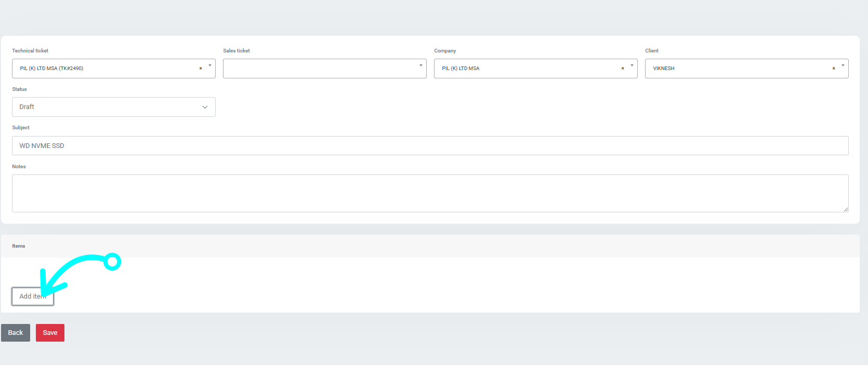Grab the Notes textarea resize handle

[846, 209]
